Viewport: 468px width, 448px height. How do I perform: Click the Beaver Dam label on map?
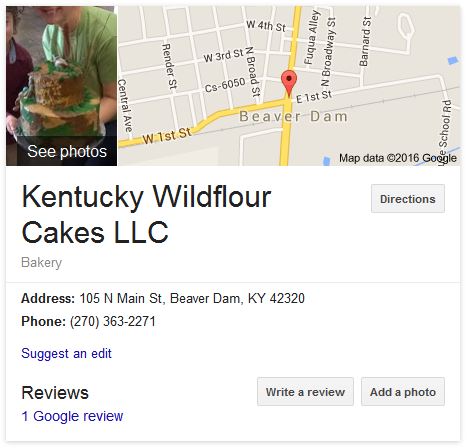point(293,117)
